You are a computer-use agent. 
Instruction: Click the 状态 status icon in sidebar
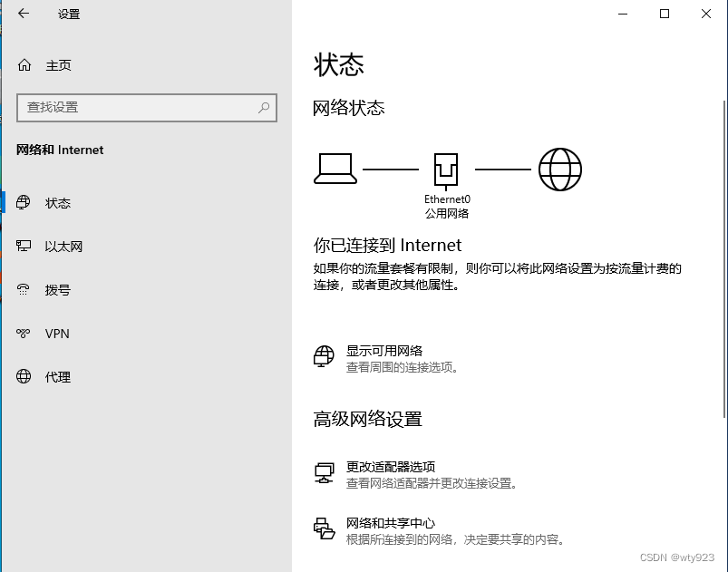tap(23, 202)
